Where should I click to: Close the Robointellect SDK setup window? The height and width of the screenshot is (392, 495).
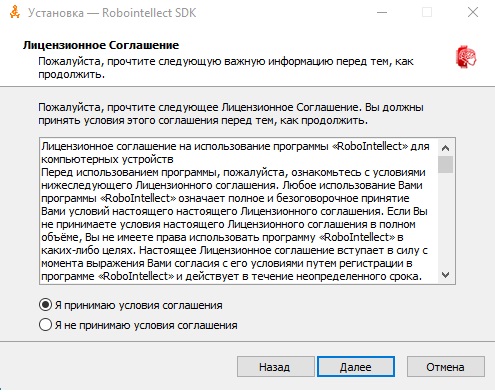pos(473,13)
